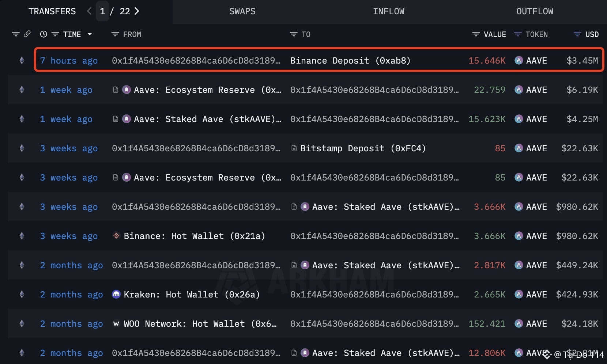Click document icon in $449.24K row recipient
The width and height of the screenshot is (607, 364).
[x=294, y=265]
